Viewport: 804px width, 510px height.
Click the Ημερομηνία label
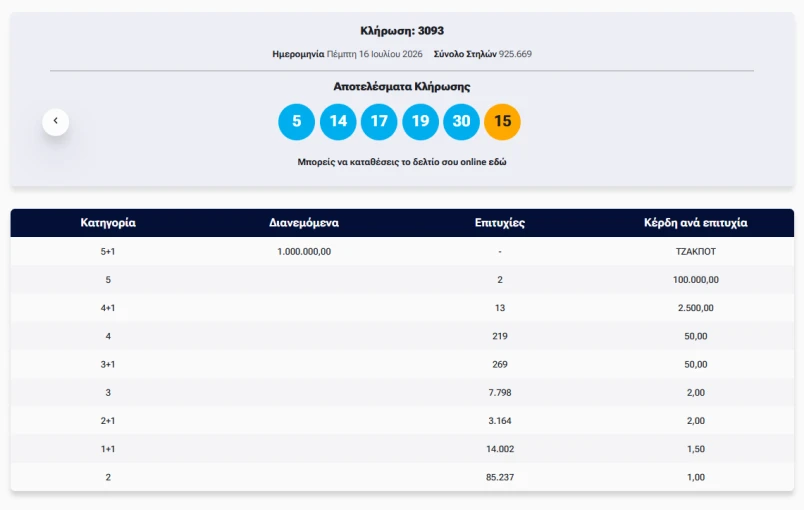(x=298, y=54)
